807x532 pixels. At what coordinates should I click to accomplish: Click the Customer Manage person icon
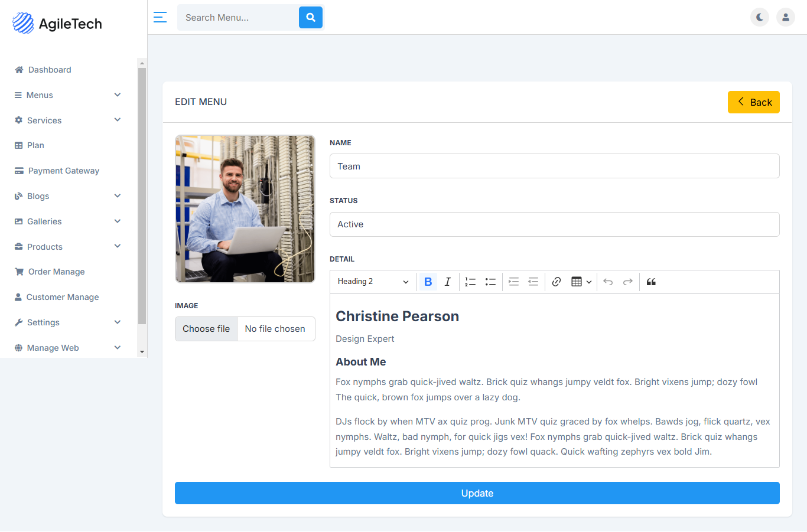pos(18,297)
